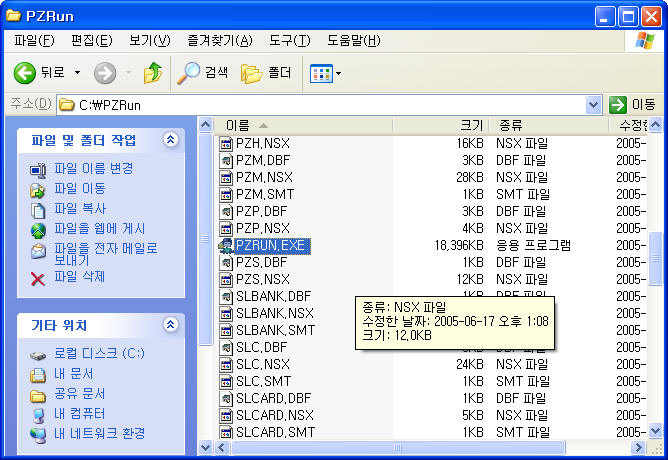668x460 pixels.
Task: Click the left pane scroll up arrow
Action: [x=205, y=125]
